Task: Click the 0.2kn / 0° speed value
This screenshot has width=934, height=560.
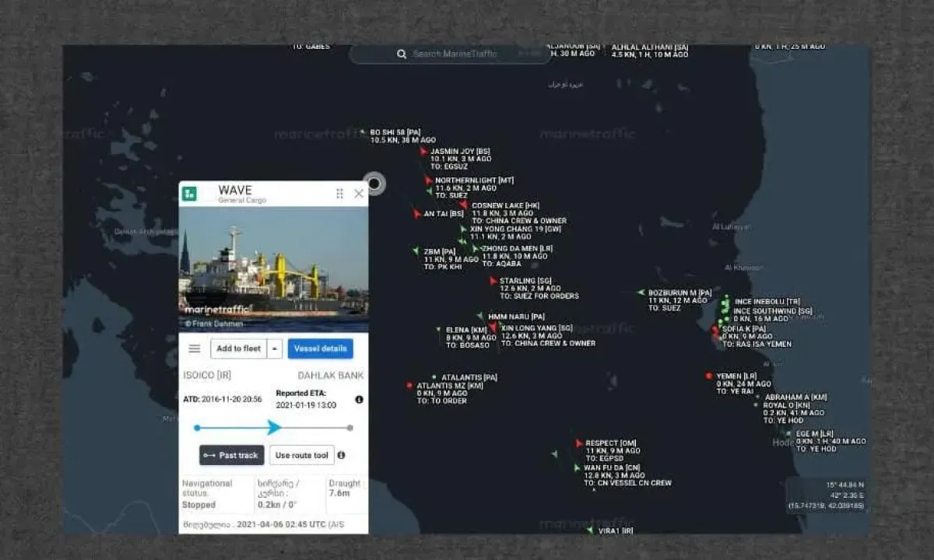Action: pos(277,504)
